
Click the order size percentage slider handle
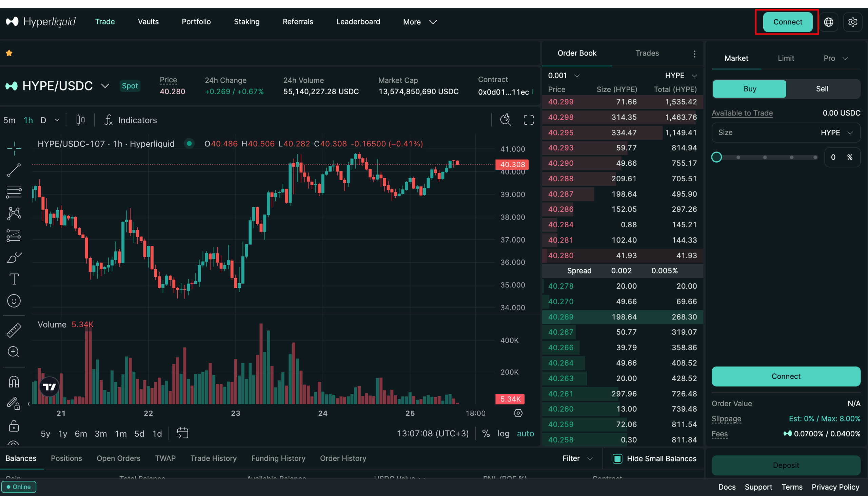tap(717, 157)
